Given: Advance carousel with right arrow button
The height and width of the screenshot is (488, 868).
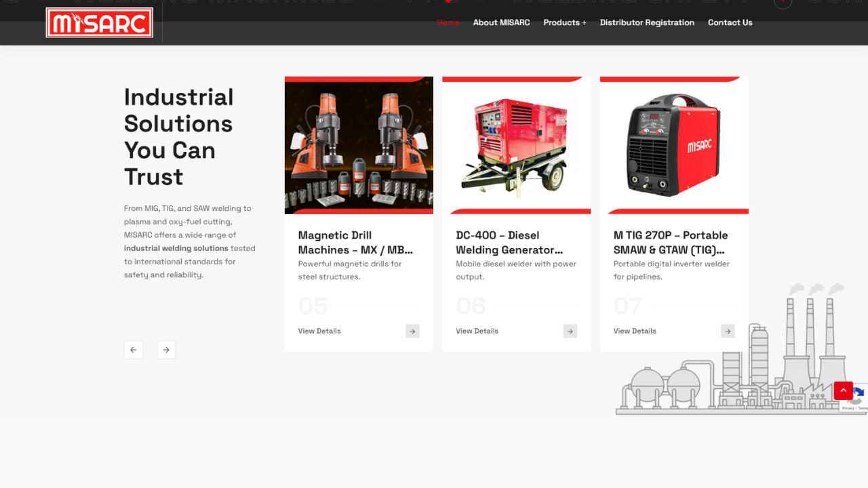Looking at the screenshot, I should tap(166, 350).
